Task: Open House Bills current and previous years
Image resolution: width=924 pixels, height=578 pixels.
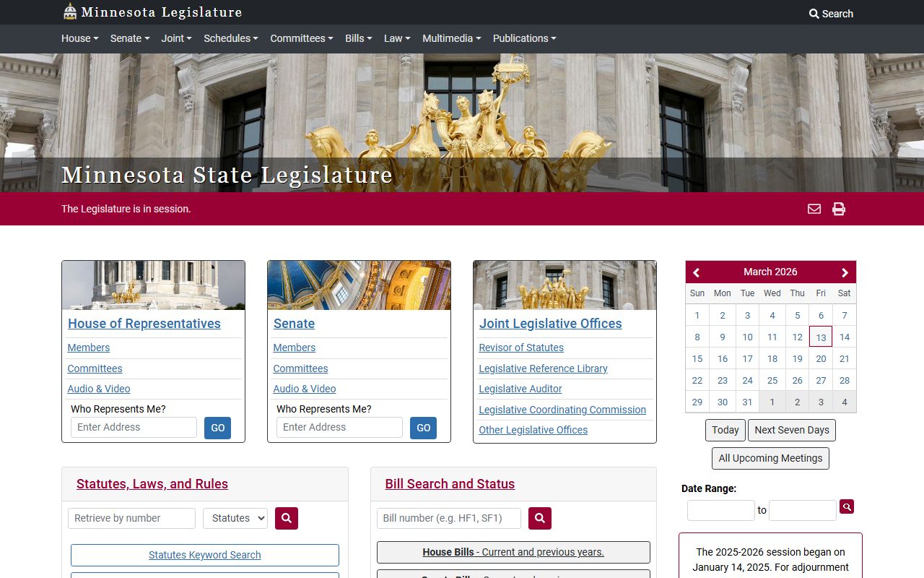Action: tap(513, 552)
